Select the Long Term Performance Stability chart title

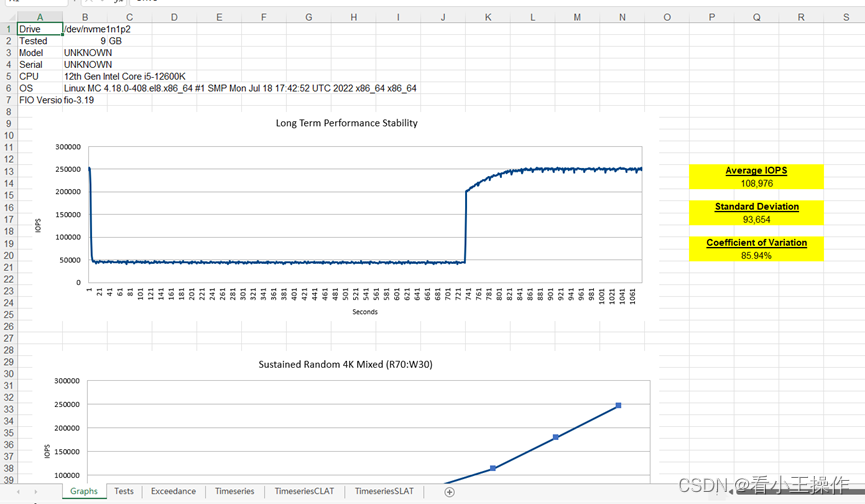coord(346,123)
